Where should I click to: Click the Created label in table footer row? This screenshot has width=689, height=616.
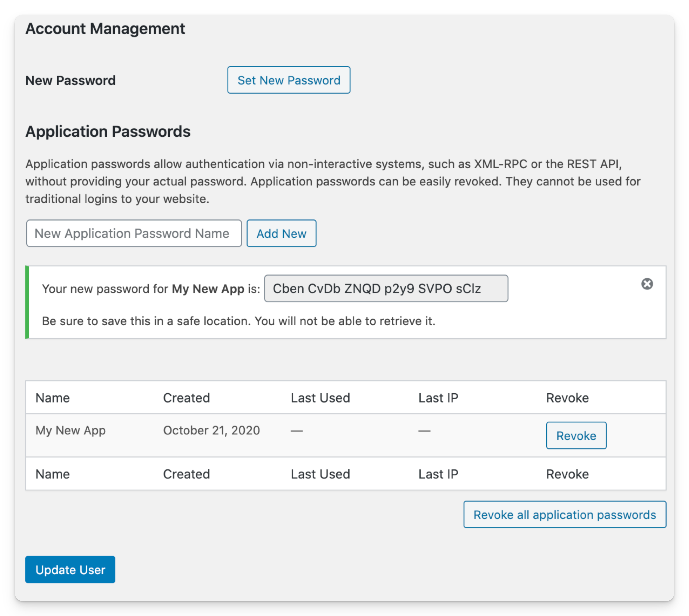pos(186,474)
